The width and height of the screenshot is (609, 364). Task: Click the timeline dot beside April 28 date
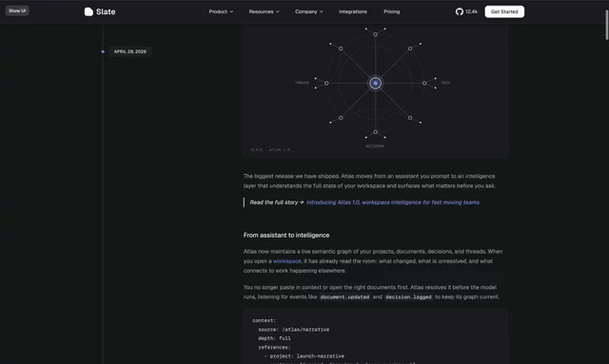[x=103, y=51]
